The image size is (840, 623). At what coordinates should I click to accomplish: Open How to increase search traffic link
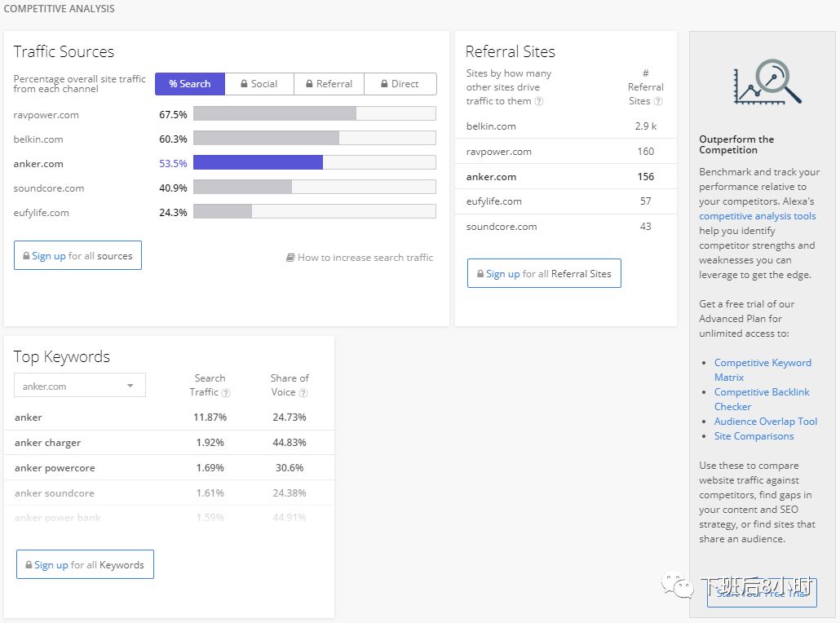pos(365,258)
